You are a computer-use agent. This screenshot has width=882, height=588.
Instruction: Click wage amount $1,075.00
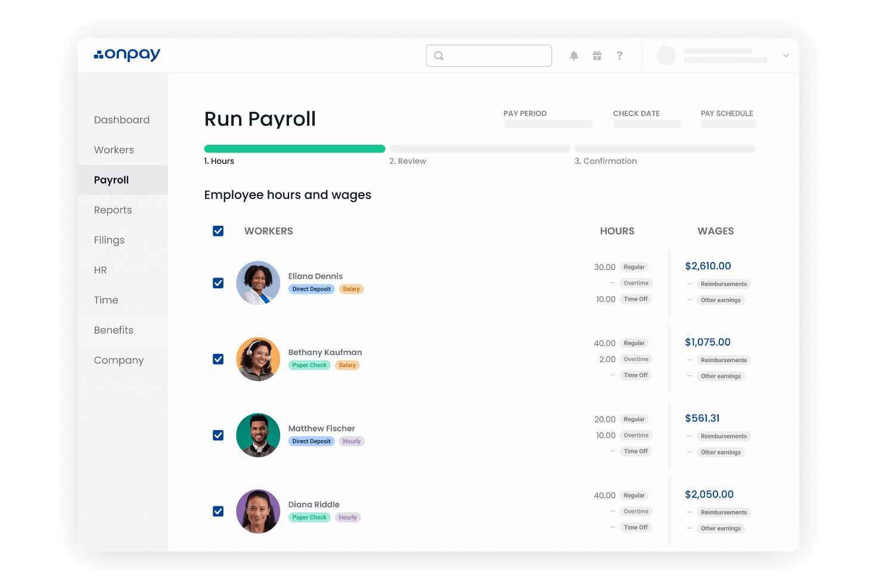coord(707,343)
